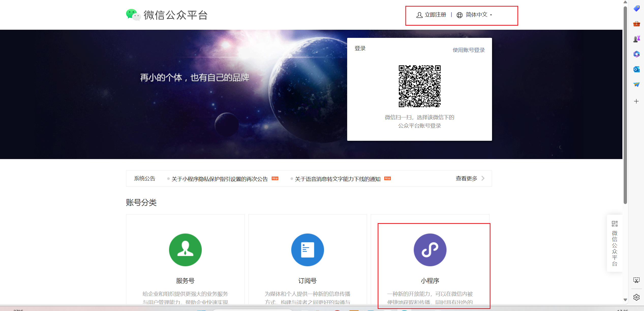Viewport: 644px width, 311px height.
Task: Click the plus icon to add sidebar app
Action: coord(636,101)
